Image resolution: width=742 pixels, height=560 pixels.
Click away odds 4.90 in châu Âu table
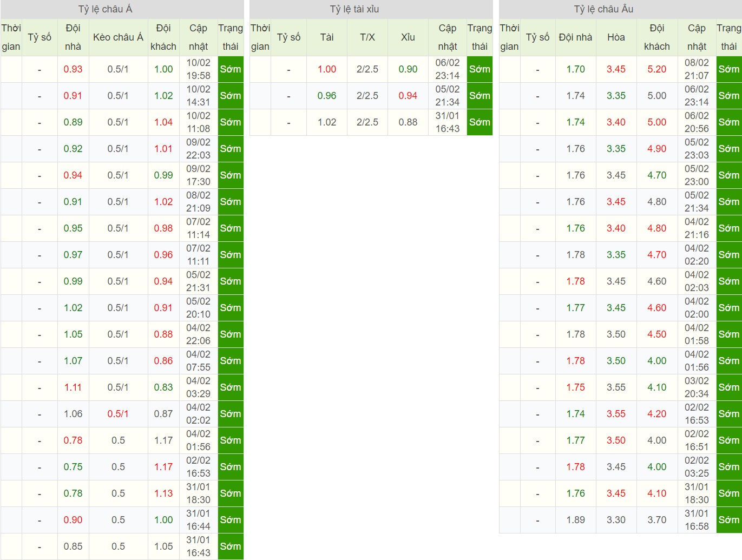click(x=657, y=149)
